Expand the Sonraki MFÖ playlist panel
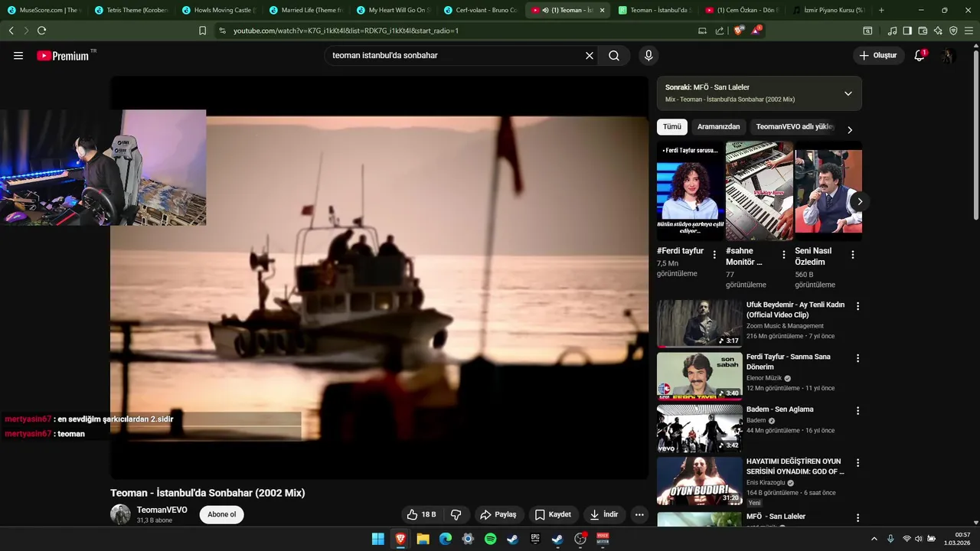The width and height of the screenshot is (980, 551). click(x=848, y=93)
